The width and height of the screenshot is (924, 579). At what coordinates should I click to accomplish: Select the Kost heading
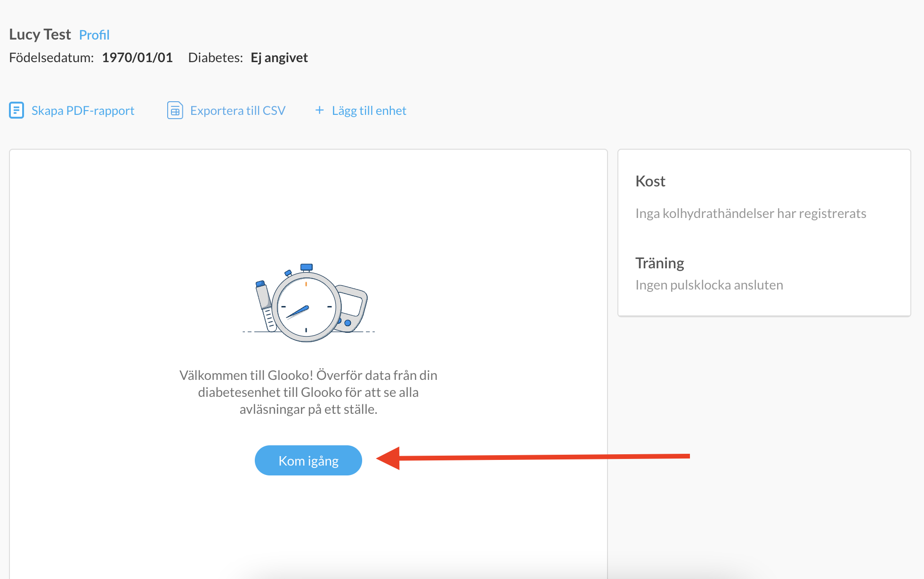(650, 181)
